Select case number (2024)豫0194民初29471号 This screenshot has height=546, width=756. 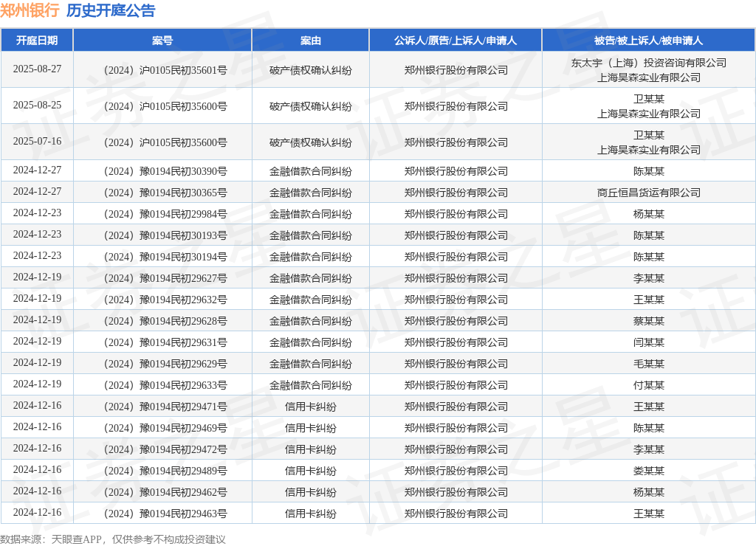click(162, 407)
